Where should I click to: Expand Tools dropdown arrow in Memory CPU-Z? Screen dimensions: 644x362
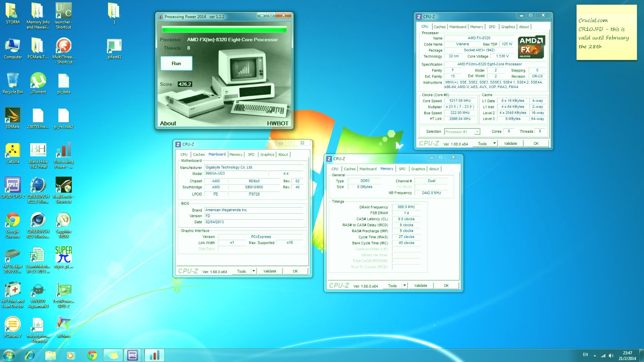tap(405, 286)
